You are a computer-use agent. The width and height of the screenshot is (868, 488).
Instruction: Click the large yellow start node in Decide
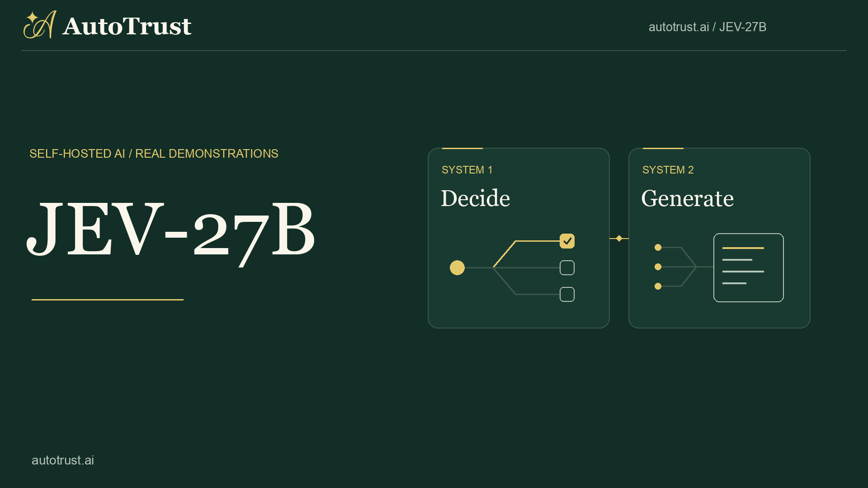(x=457, y=267)
